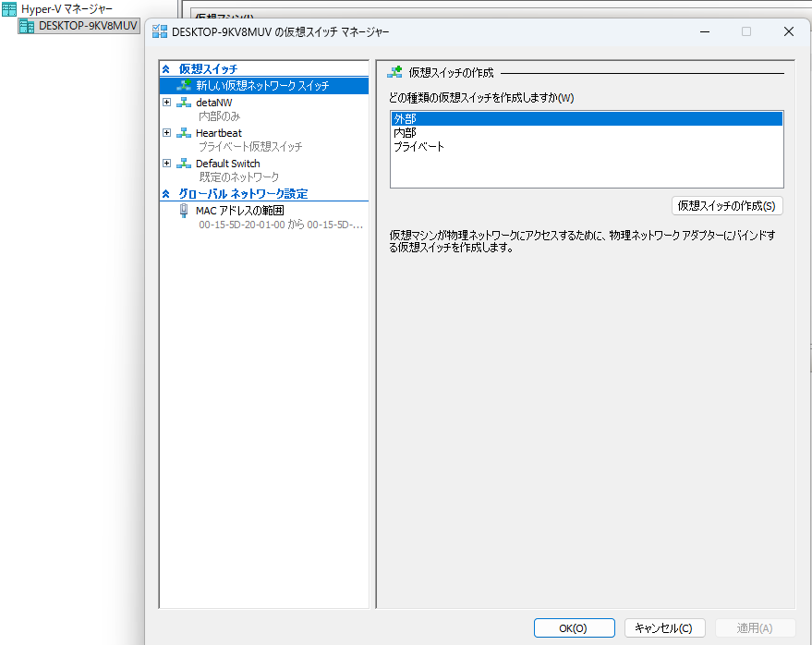
Task: Click the DESKTOP-9KV8MUV server icon
Action: click(27, 26)
